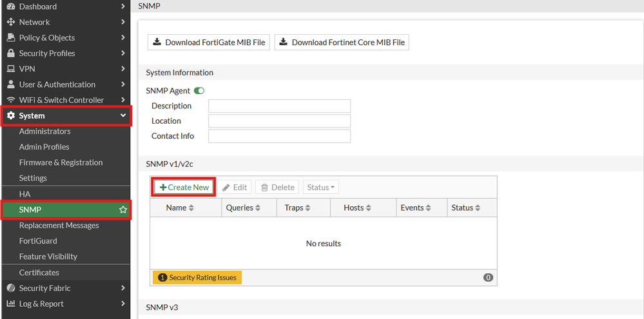This screenshot has width=644, height=319.
Task: Expand the User & Authentication menu
Action: pyautogui.click(x=123, y=84)
